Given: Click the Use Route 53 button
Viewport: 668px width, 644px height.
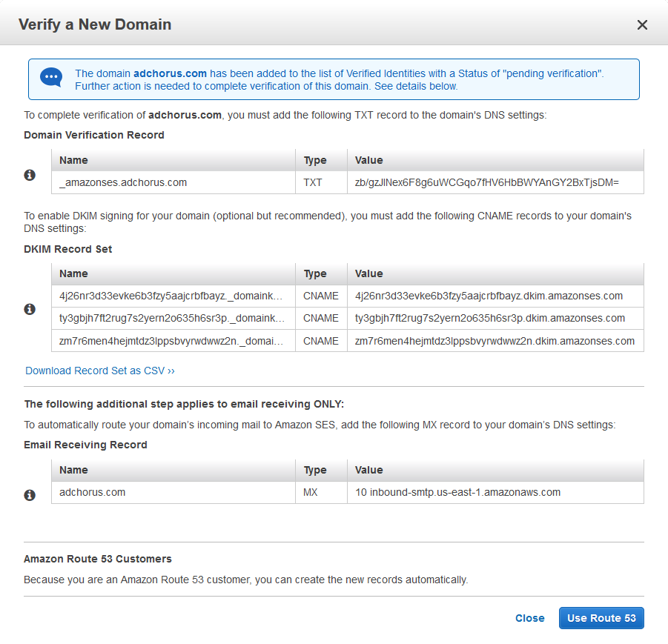Looking at the screenshot, I should click(x=601, y=618).
